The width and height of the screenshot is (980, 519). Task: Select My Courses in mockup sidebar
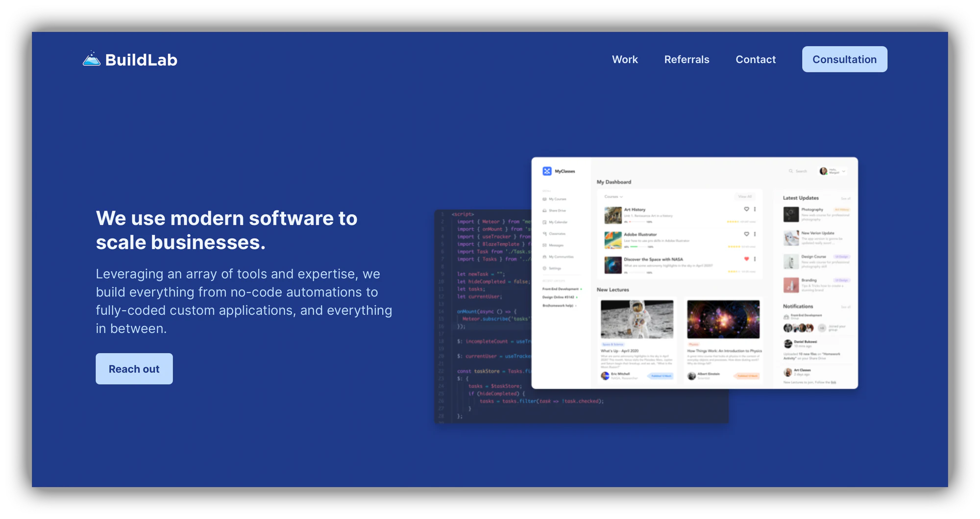point(554,199)
